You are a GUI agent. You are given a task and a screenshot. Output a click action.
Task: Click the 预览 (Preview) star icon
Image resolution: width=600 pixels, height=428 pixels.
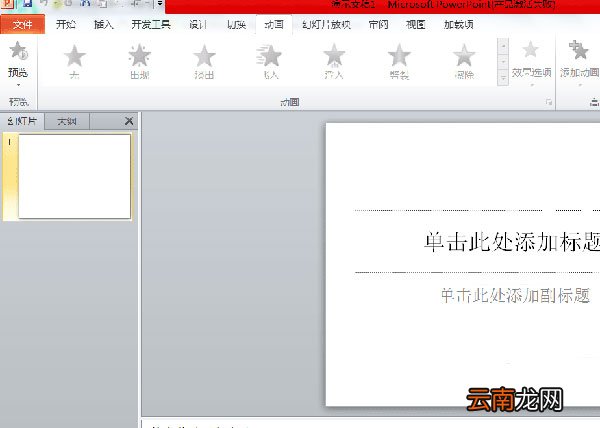point(18,51)
